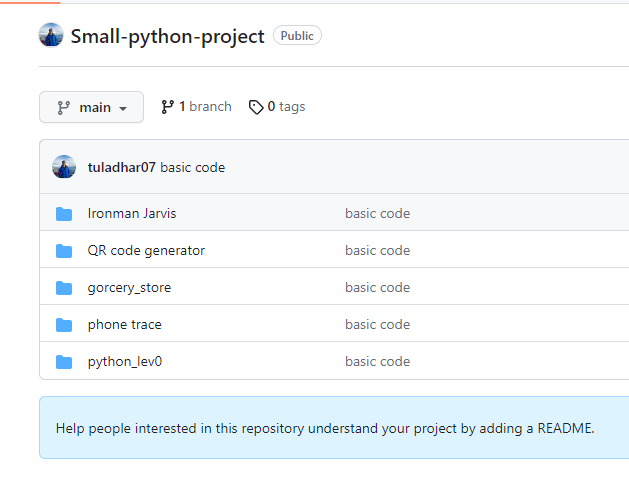The height and width of the screenshot is (494, 629).
Task: Click the folder icon beside phone trace
Action: 64,325
